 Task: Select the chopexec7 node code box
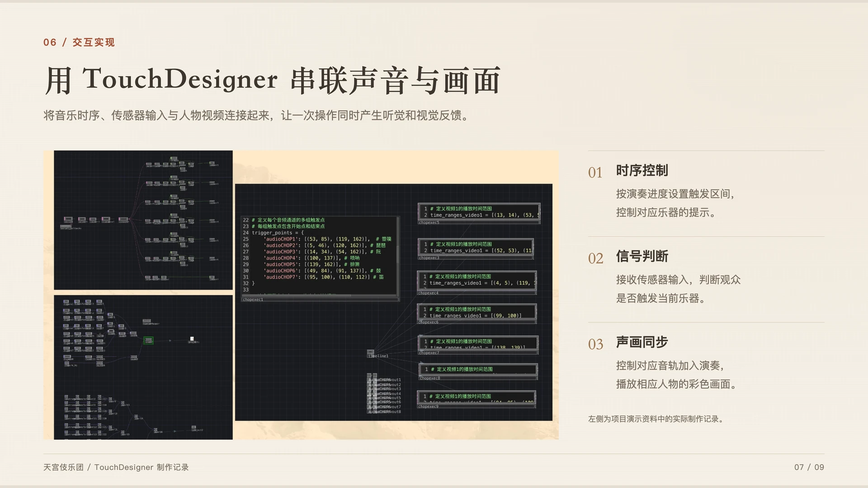coord(478,345)
